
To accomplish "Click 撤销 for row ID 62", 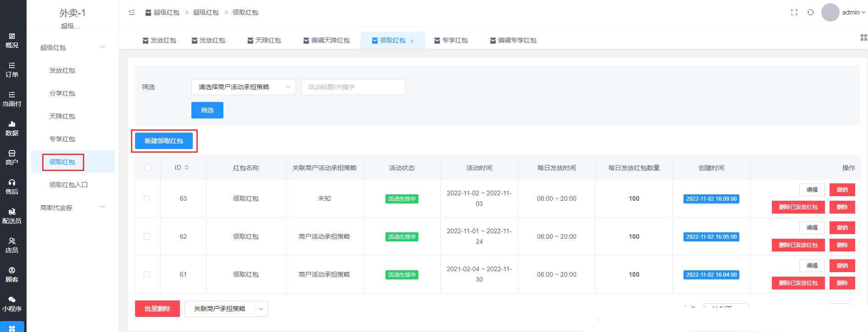I will tap(842, 228).
